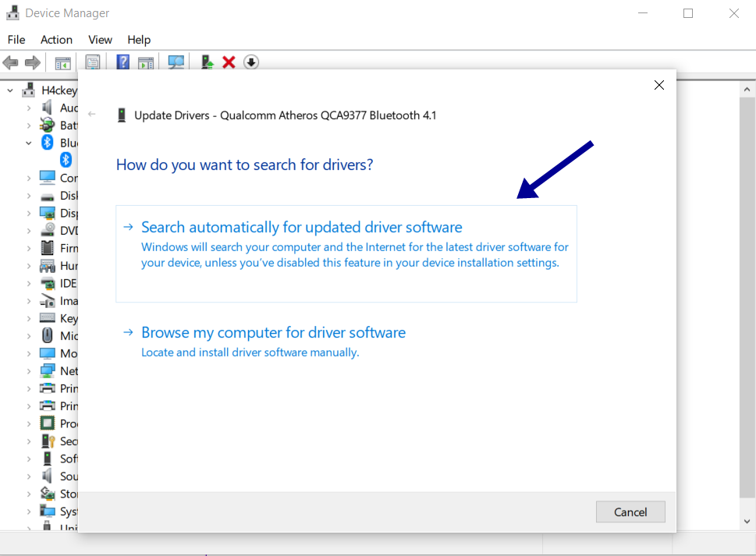The width and height of the screenshot is (756, 556).
Task: Click the Show Action Pane toolbar icon
Action: pyautogui.click(x=146, y=62)
